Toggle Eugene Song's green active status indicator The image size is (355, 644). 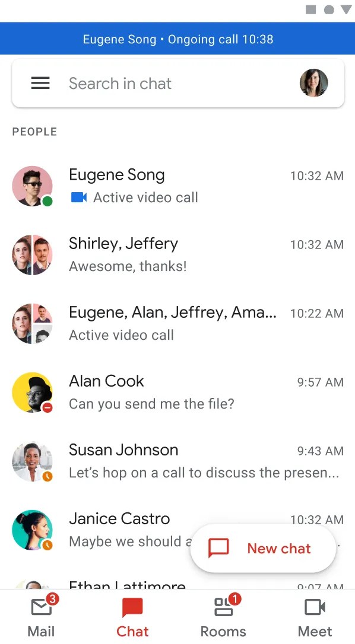click(47, 201)
